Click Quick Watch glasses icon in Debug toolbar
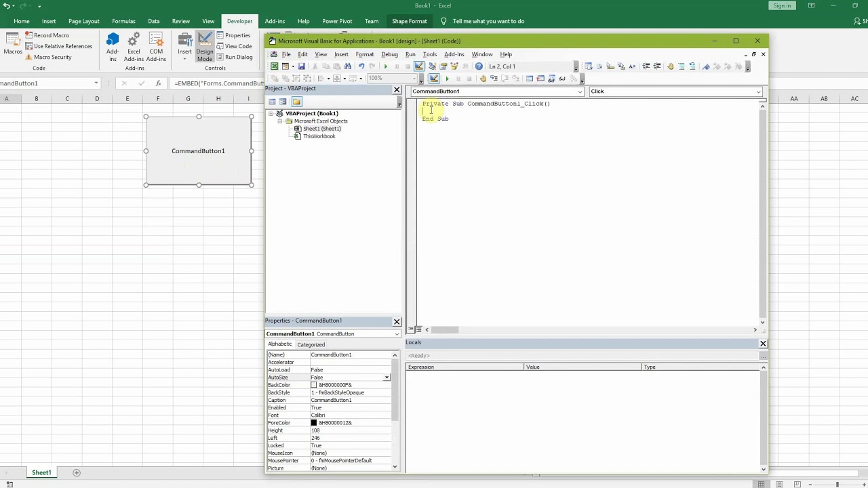 (562, 78)
